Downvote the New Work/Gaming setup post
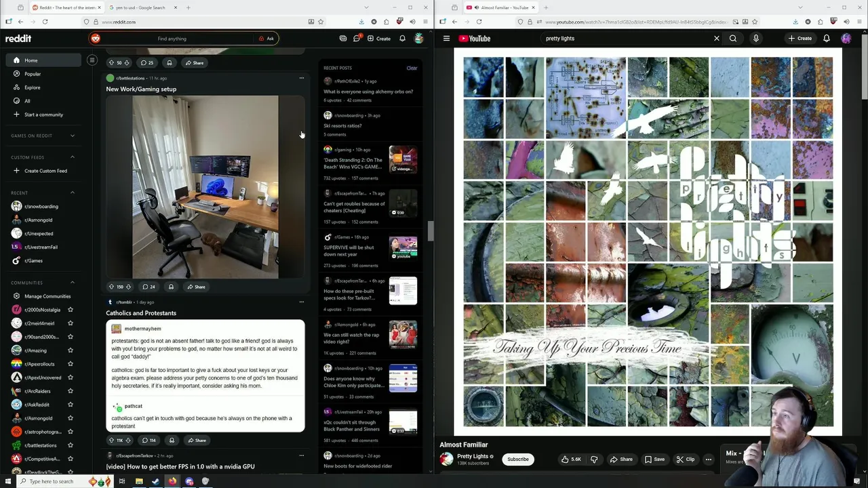868x488 pixels. [x=128, y=287]
